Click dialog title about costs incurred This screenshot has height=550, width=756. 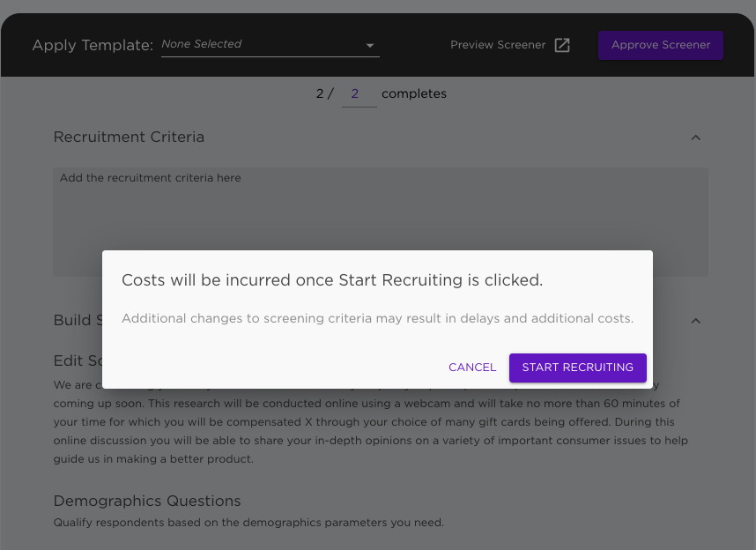332,280
